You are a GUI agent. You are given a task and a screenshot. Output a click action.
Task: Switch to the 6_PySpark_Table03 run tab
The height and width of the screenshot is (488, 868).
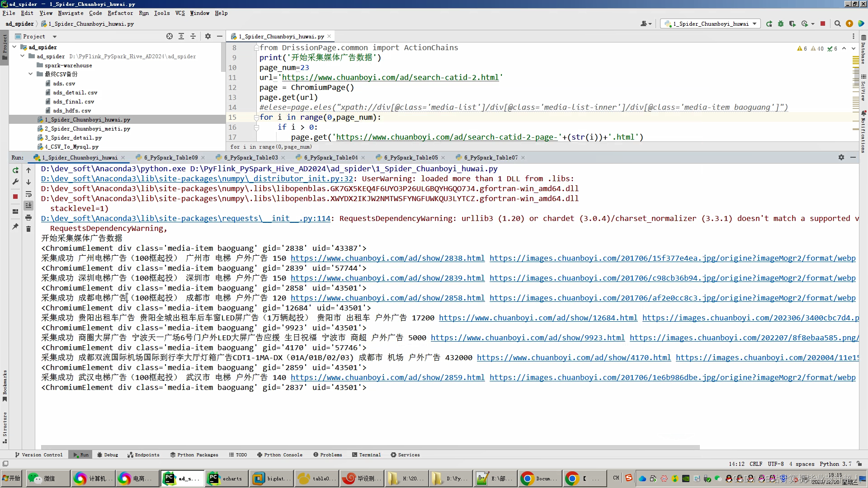click(x=250, y=157)
